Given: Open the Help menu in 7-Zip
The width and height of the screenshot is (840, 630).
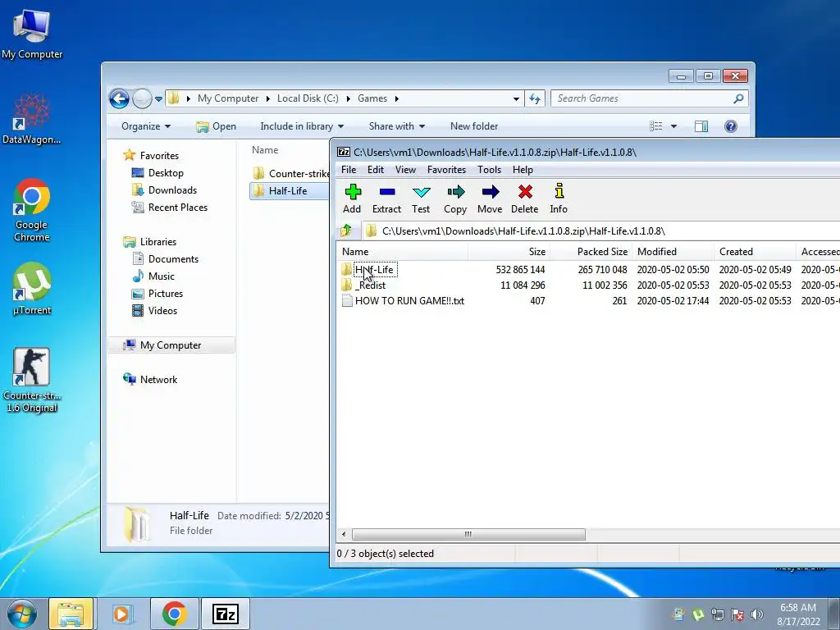Looking at the screenshot, I should click(523, 170).
